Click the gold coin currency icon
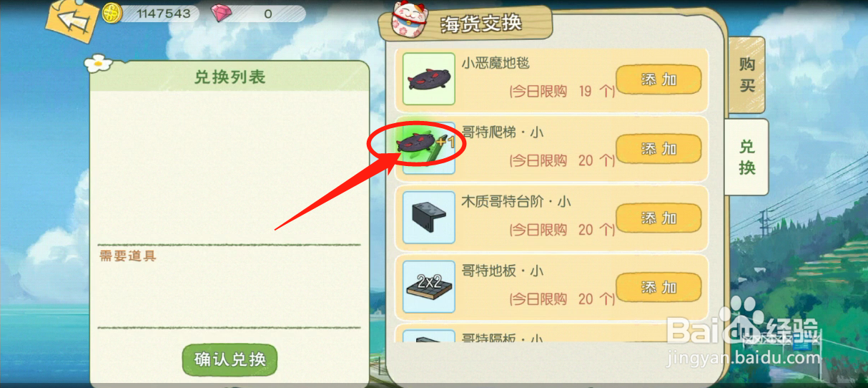The height and width of the screenshot is (388, 868). [112, 13]
